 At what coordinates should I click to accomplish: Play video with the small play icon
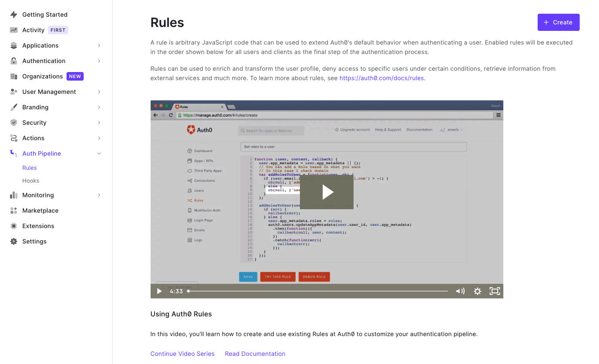tap(159, 291)
